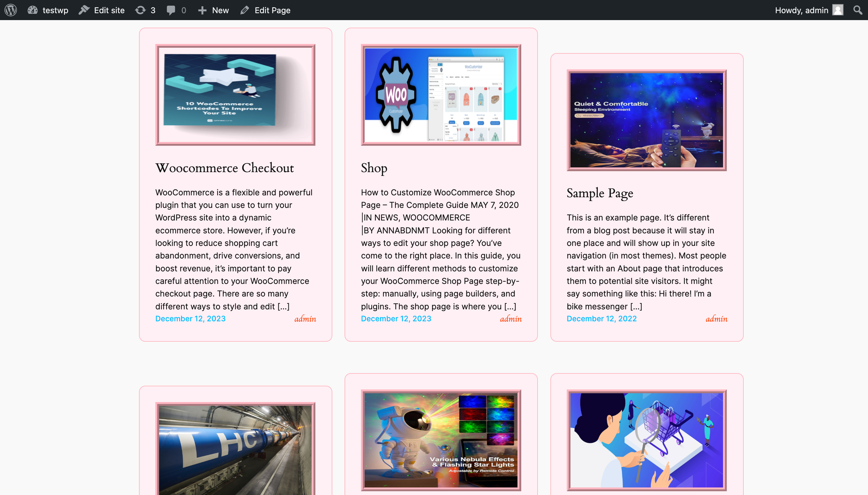
Task: Open the Howdy, admin account menu
Action: point(809,10)
